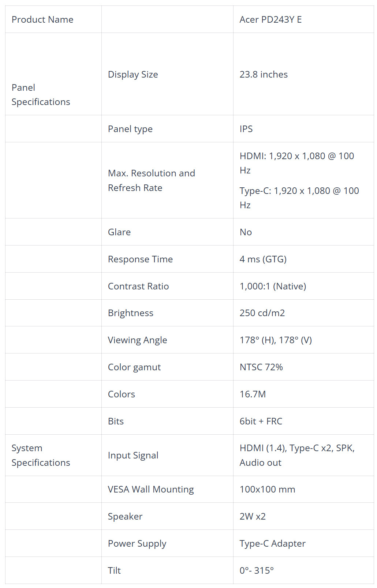Viewport: 377px width, 588px height.
Task: Select the Panel Specifications cell
Action: (x=53, y=74)
